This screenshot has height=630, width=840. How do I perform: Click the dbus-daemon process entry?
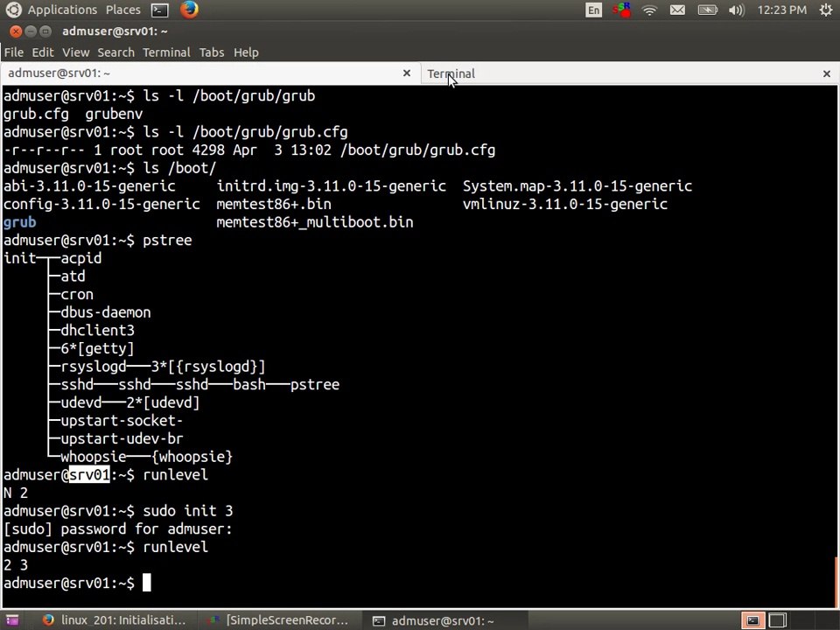pyautogui.click(x=106, y=312)
